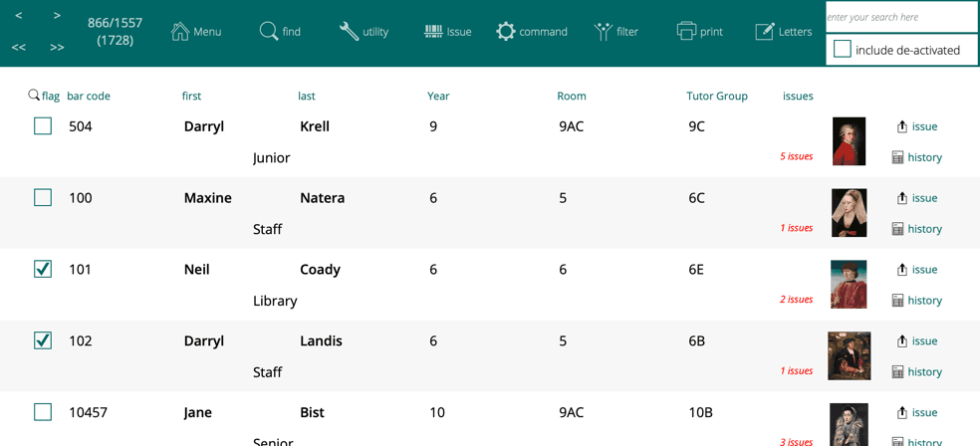Click the find magnifier icon
The height and width of the screenshot is (446, 980).
[268, 32]
